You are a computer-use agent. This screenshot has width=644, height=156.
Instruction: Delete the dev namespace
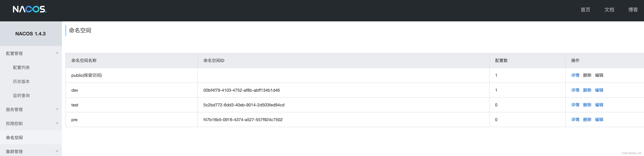click(x=587, y=90)
